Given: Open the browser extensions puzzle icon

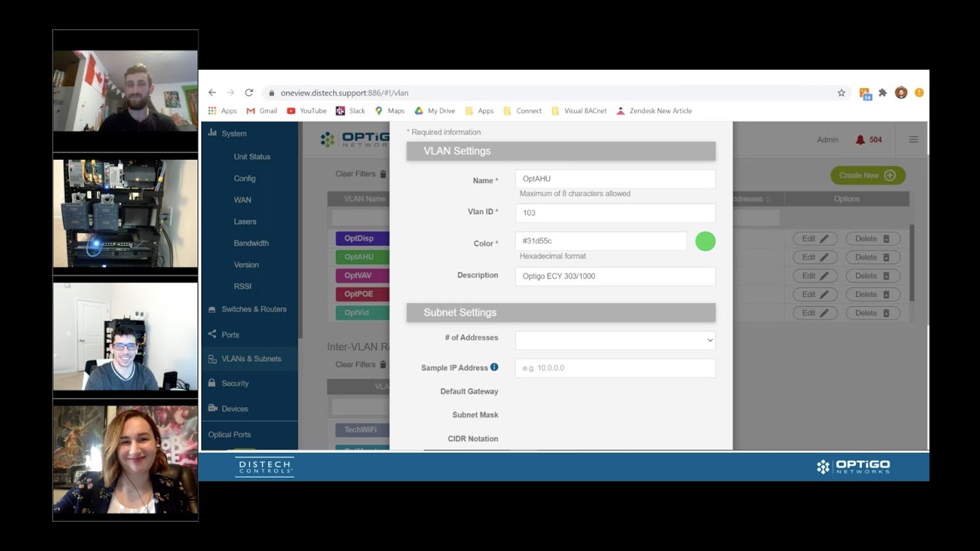Looking at the screenshot, I should click(883, 93).
